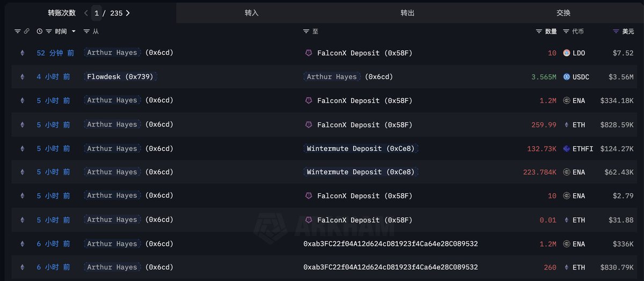Click the Ethereum icon in Flowdesk row
The width and height of the screenshot is (644, 281).
(22, 77)
